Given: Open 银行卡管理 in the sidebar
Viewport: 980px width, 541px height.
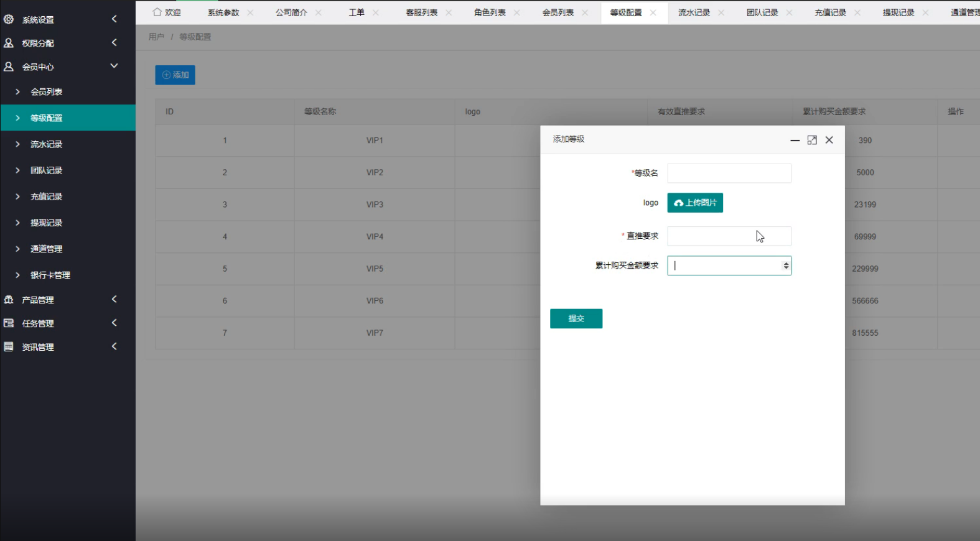Looking at the screenshot, I should pyautogui.click(x=50, y=275).
